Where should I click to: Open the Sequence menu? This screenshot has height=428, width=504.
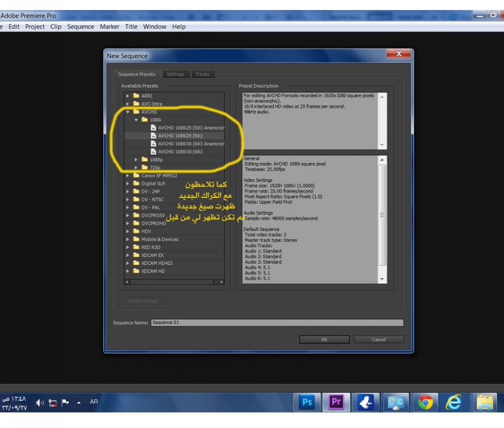click(81, 27)
